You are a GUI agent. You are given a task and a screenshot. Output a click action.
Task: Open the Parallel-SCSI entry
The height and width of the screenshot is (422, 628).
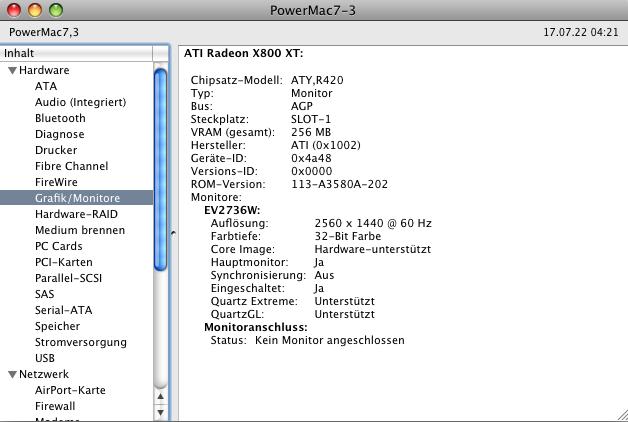click(68, 278)
